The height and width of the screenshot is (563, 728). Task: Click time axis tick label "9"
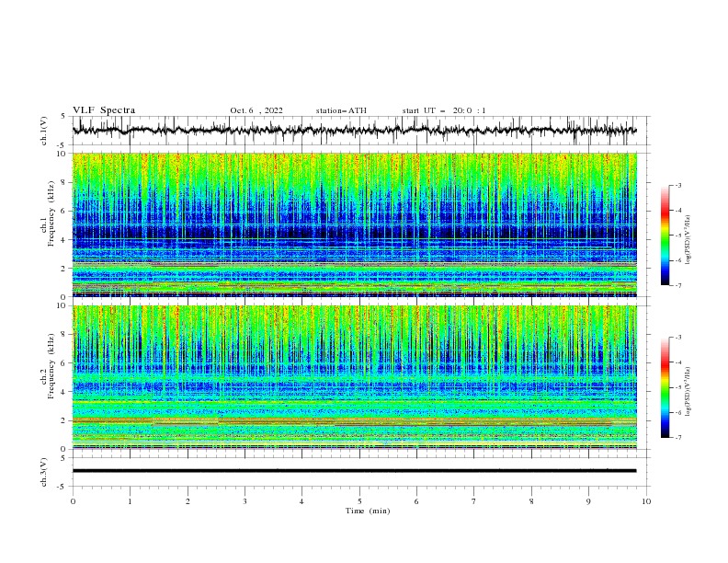coord(588,501)
